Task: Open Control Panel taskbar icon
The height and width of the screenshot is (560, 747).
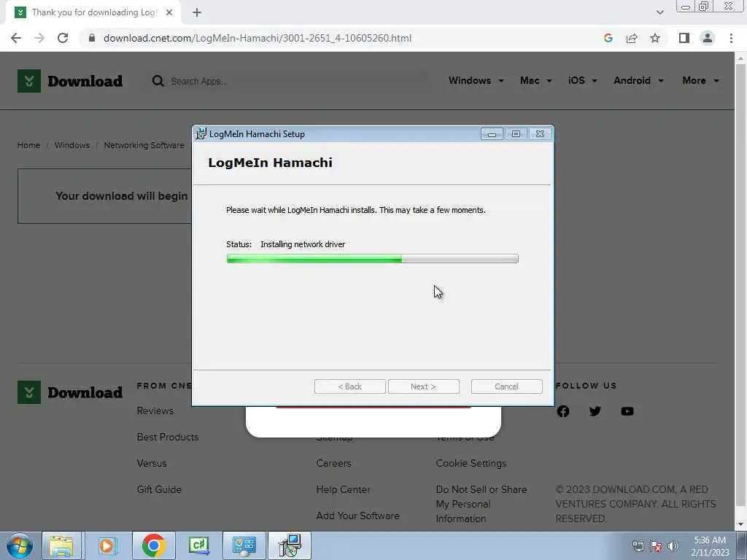Action: 244,545
